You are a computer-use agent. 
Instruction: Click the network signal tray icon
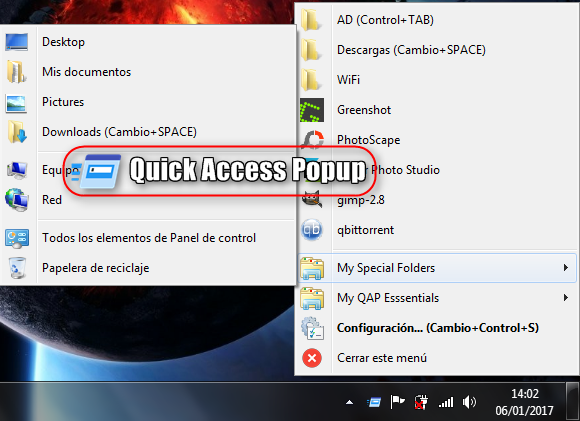click(446, 402)
